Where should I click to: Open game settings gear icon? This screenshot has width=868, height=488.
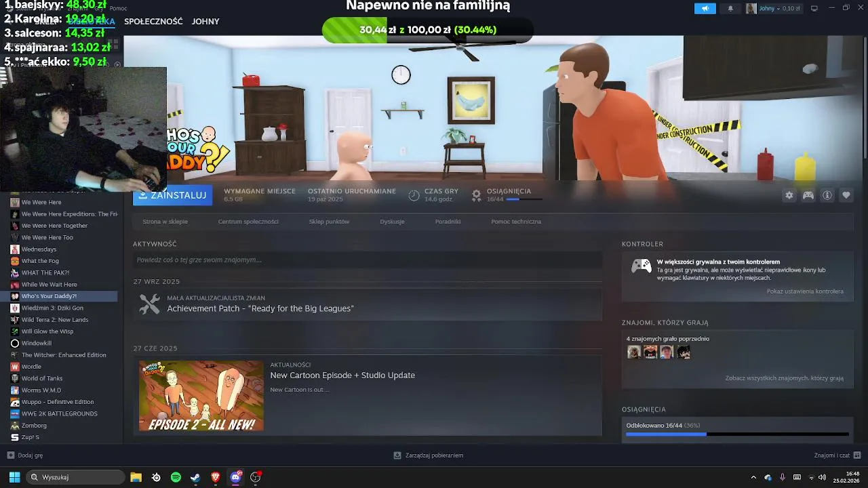[789, 195]
